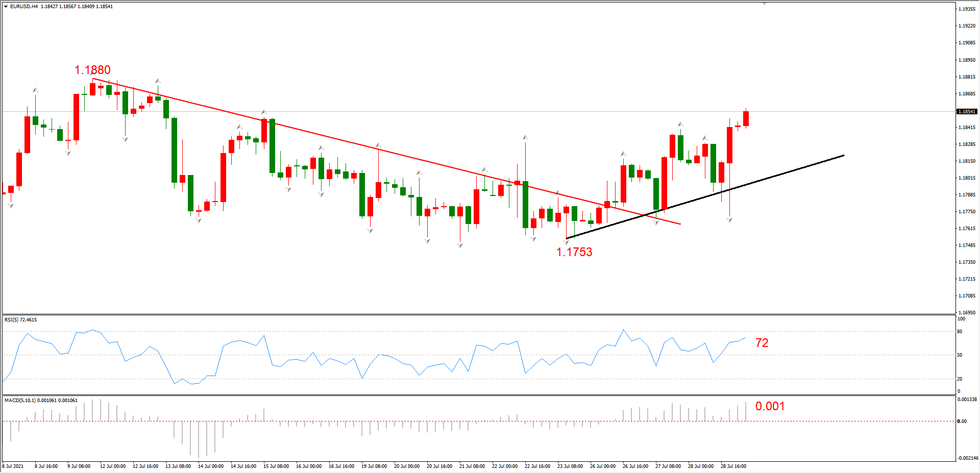Click the red 0.001 MACD annotation

(770, 406)
